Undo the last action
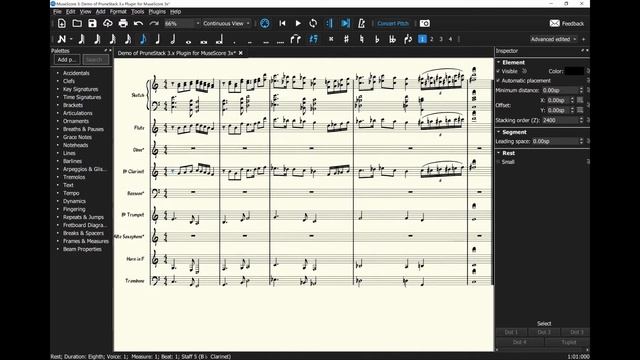This screenshot has height=360, width=640. coord(138,23)
